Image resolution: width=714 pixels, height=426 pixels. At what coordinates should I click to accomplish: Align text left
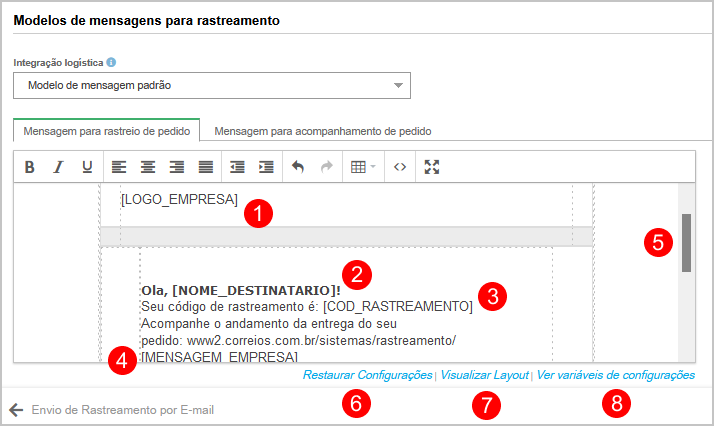tap(119, 167)
